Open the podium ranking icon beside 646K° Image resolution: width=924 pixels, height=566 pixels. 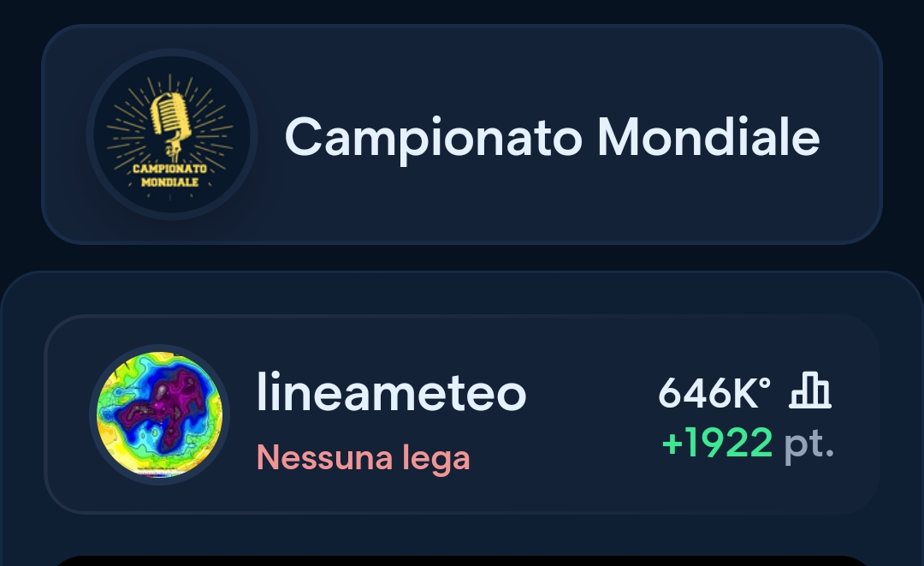pos(809,393)
